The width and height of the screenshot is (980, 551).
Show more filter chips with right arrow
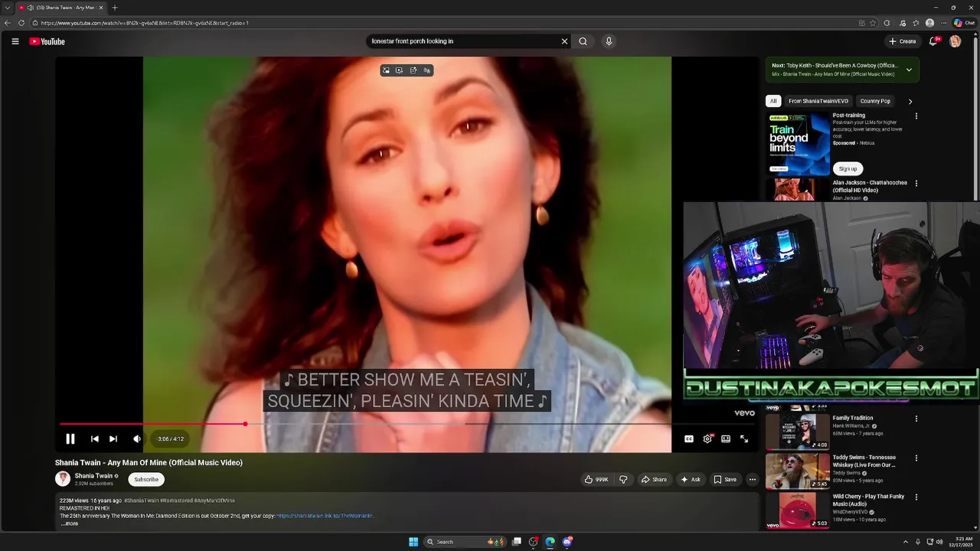[910, 101]
